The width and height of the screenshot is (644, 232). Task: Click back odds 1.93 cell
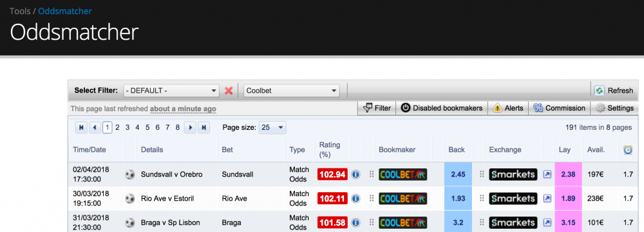[x=458, y=199]
